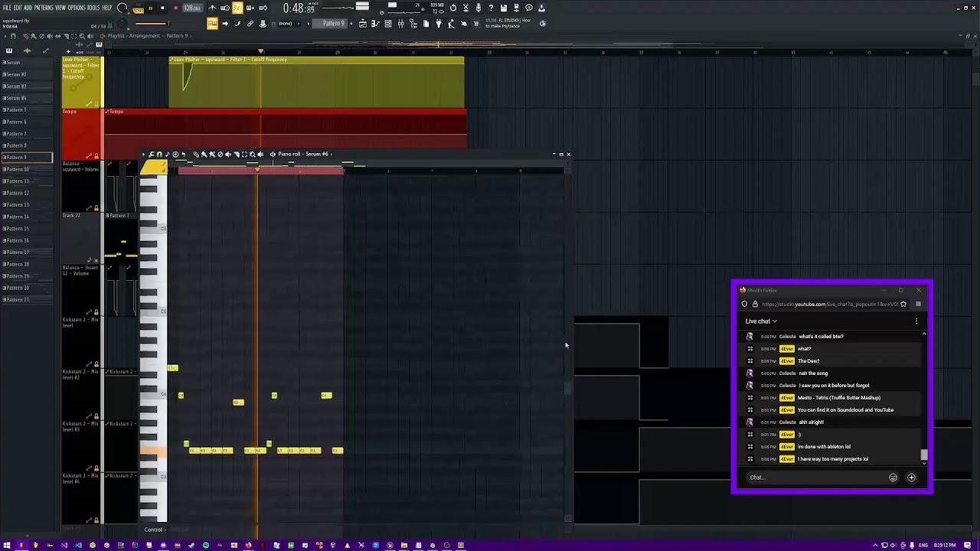Toggle Pat/Song playback mode
980x551 pixels.
click(x=138, y=8)
